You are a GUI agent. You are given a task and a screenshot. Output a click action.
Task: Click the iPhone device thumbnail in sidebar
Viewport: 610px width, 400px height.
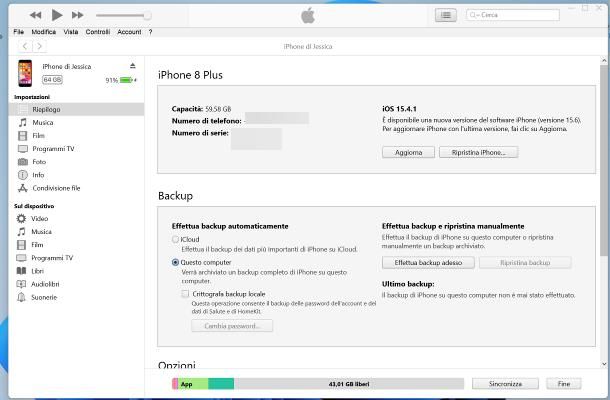click(25, 73)
